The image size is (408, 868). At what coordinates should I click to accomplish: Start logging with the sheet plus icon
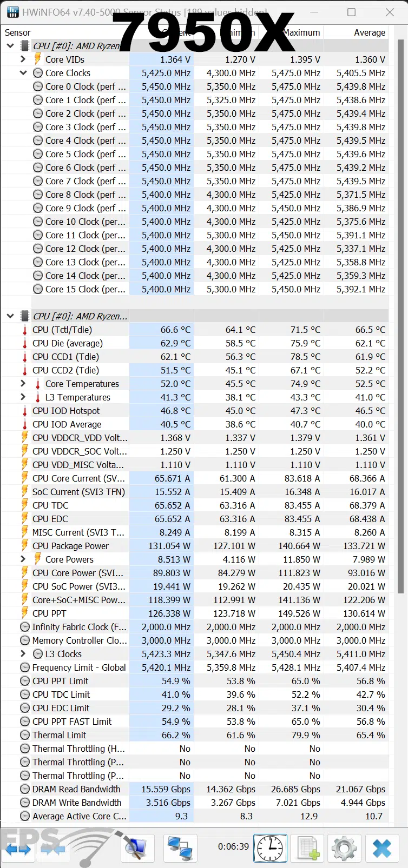coord(307,848)
